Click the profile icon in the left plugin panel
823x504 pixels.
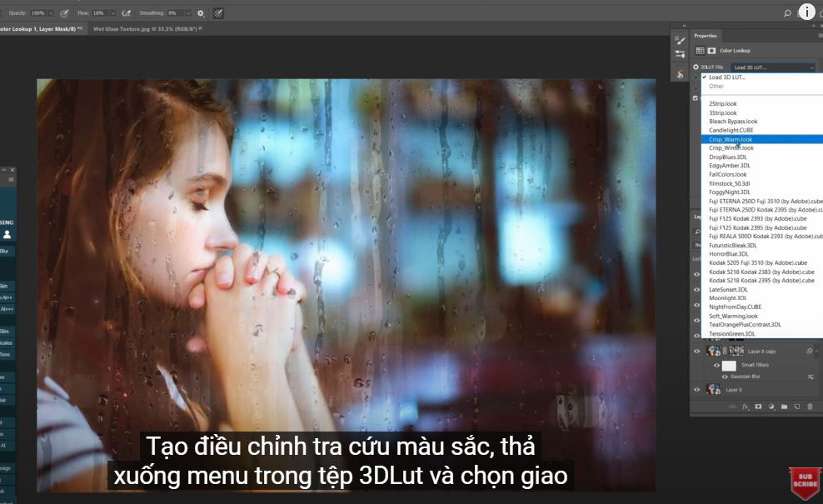click(7, 235)
